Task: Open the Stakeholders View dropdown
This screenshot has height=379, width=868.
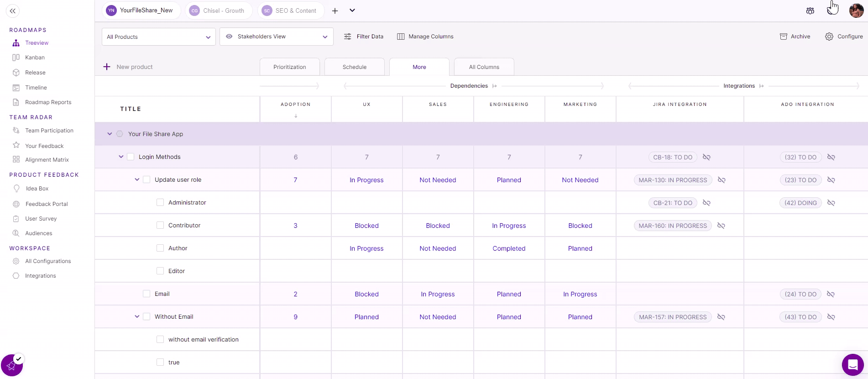Action: [x=277, y=37]
